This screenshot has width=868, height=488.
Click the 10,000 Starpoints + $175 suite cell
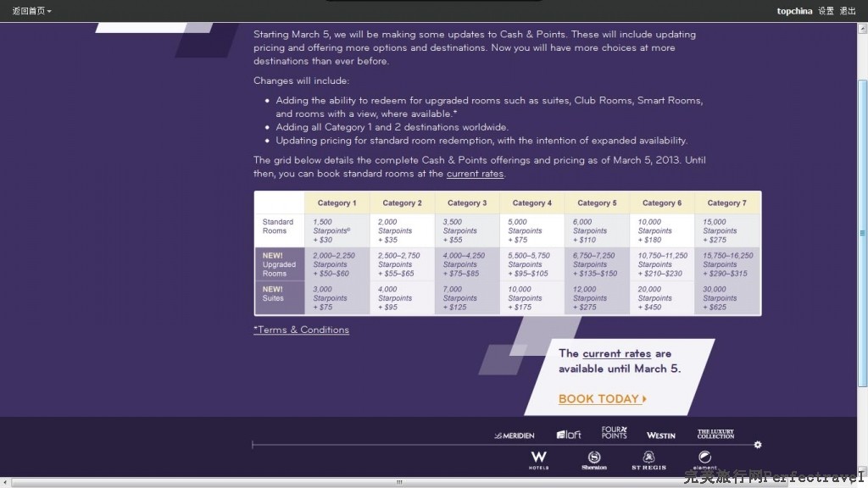532,298
